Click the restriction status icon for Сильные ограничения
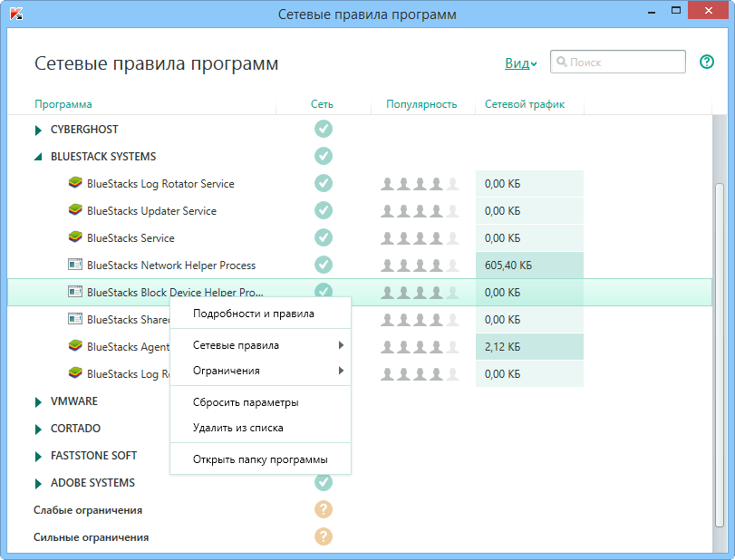The height and width of the screenshot is (560, 735). point(324,536)
